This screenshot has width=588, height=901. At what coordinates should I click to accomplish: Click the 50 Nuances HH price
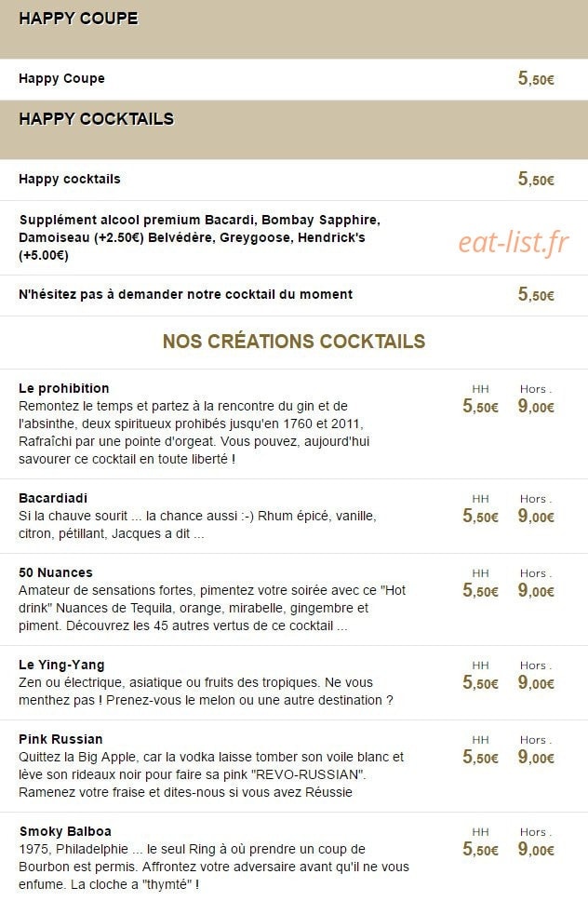click(x=481, y=590)
